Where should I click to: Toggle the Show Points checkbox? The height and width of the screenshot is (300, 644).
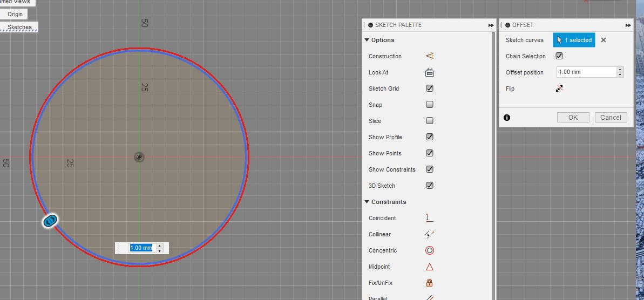430,153
